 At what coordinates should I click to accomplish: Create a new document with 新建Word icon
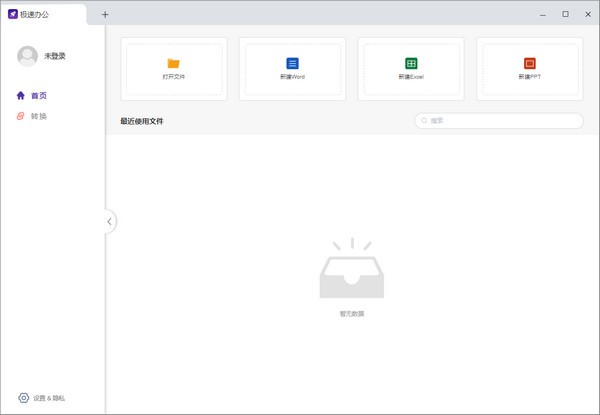[x=292, y=64]
